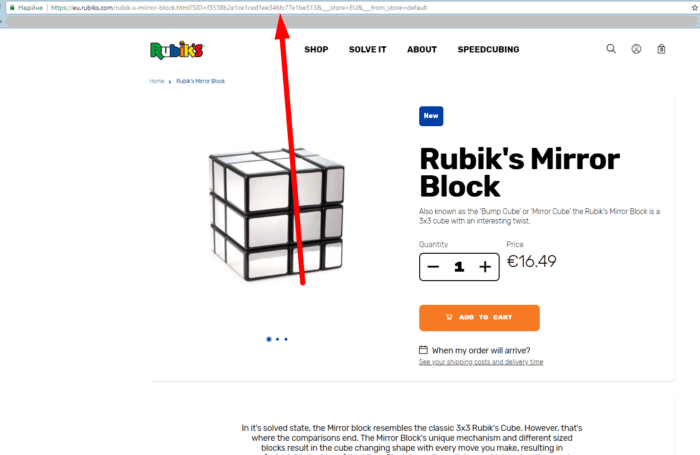Click the user account icon
The height and width of the screenshot is (455, 700).
(x=636, y=49)
